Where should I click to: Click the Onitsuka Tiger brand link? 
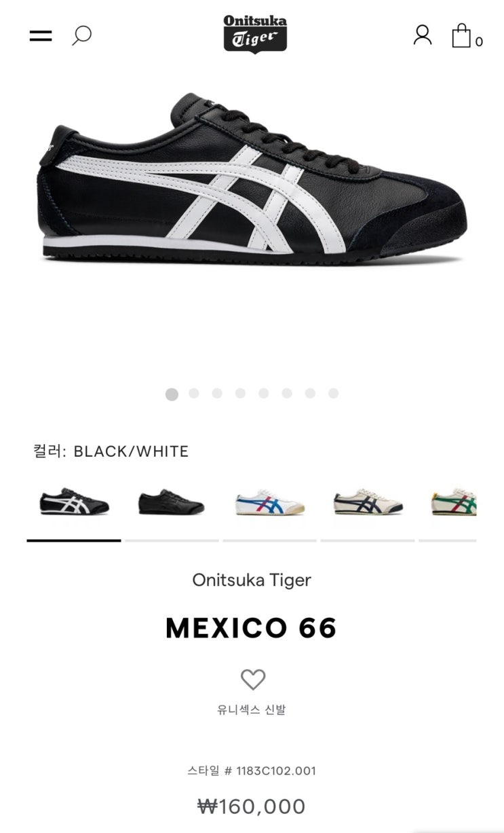[252, 580]
